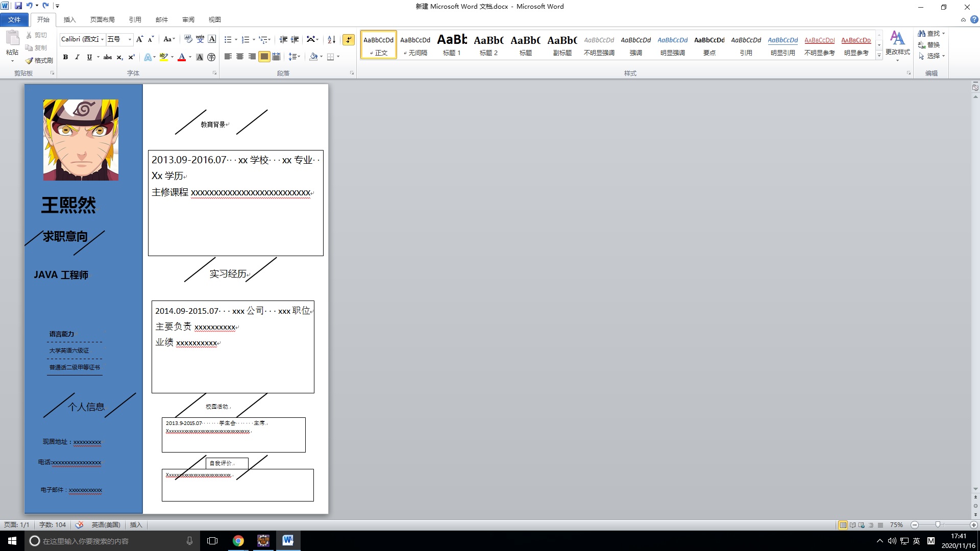This screenshot has width=980, height=551.
Task: Open the font size dropdown
Action: pos(130,39)
